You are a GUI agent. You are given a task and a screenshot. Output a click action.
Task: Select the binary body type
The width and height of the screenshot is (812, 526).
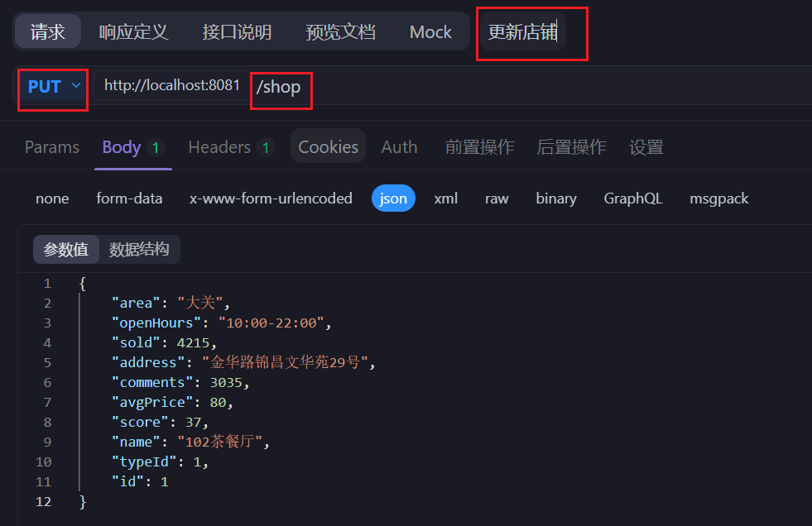point(556,198)
